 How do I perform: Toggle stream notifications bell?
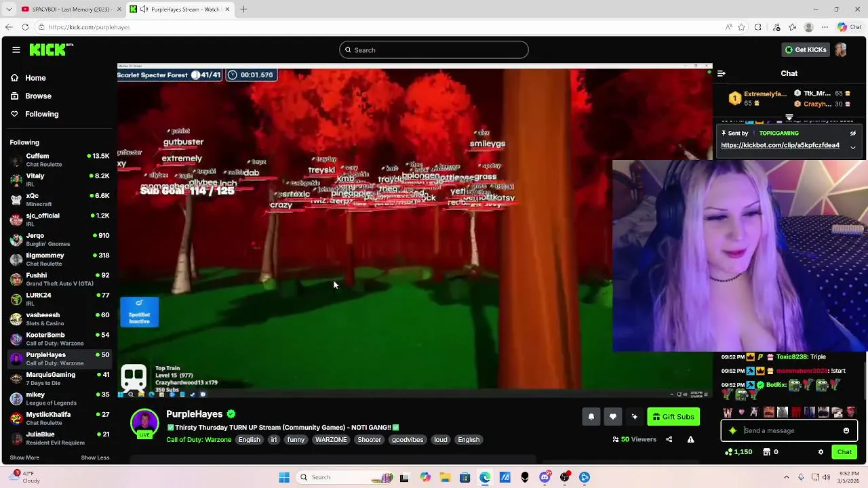pos(591,417)
